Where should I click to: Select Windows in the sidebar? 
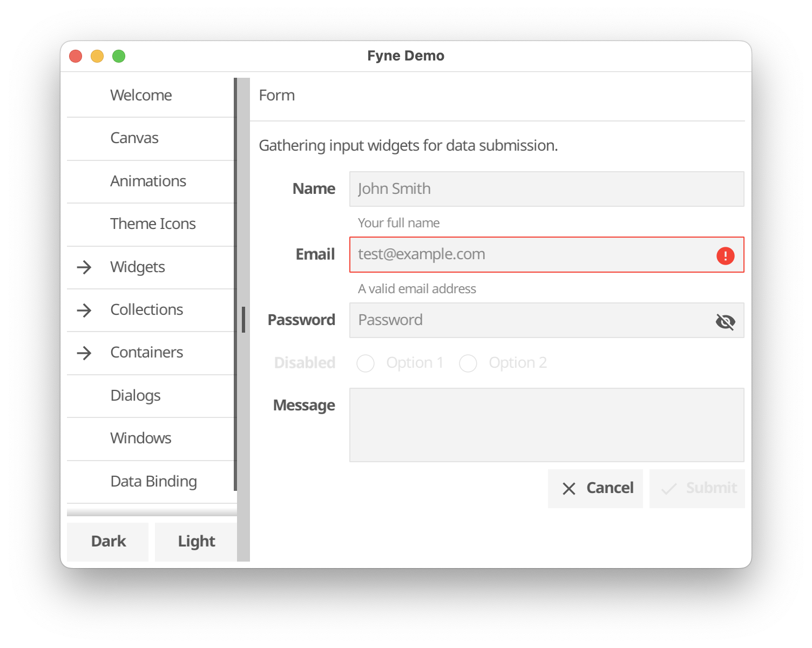point(151,438)
